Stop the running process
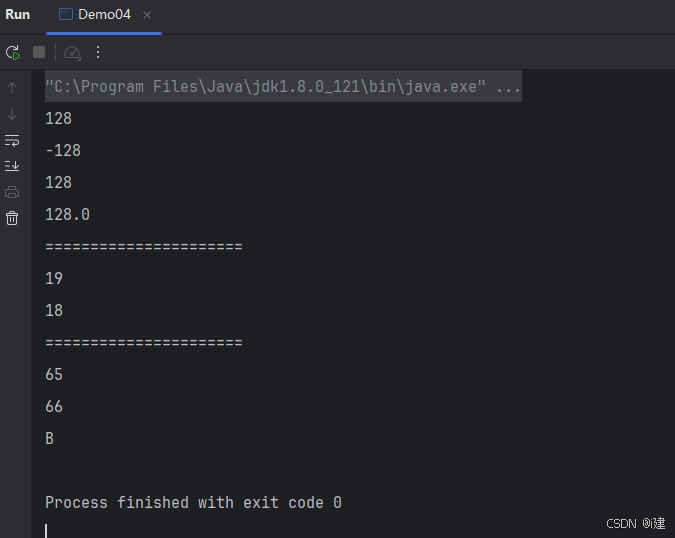 tap(39, 53)
